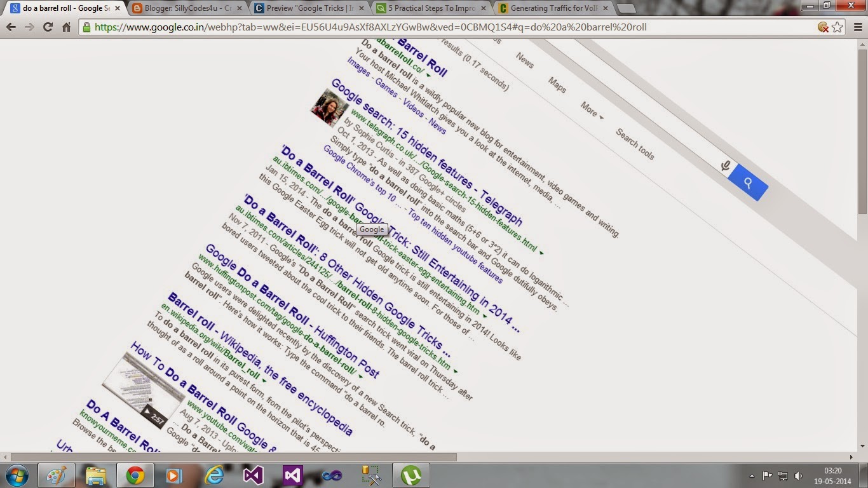Image resolution: width=868 pixels, height=488 pixels.
Task: Click the horizontal scrollbar thumb
Action: pyautogui.click(x=234, y=457)
